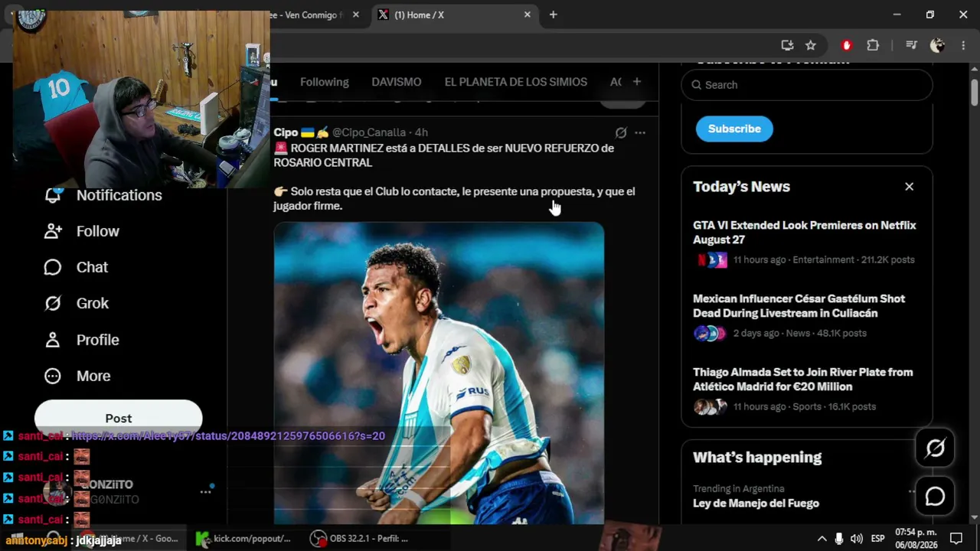This screenshot has width=980, height=551.
Task: Open the Profile label in the sidebar
Action: pyautogui.click(x=98, y=340)
